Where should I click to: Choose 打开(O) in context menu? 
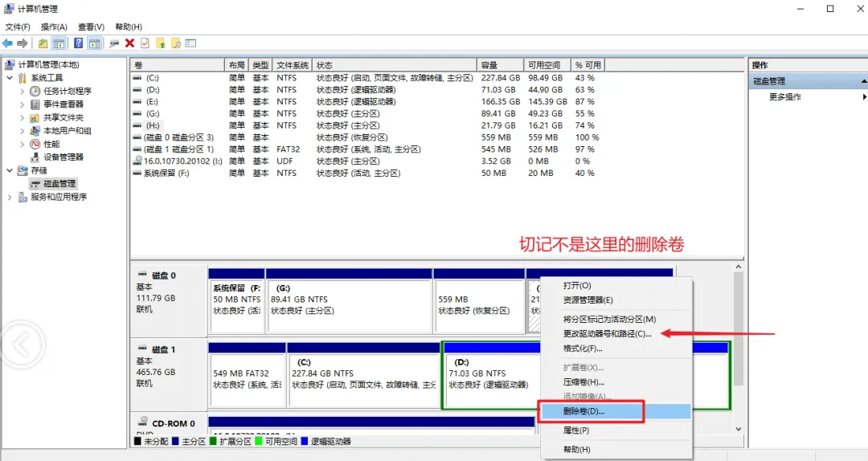point(616,286)
